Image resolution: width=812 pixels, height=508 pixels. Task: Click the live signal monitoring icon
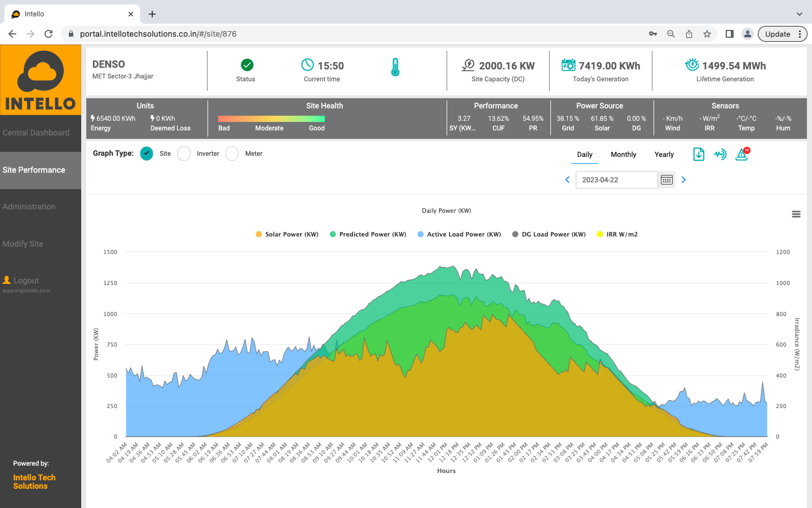point(720,154)
